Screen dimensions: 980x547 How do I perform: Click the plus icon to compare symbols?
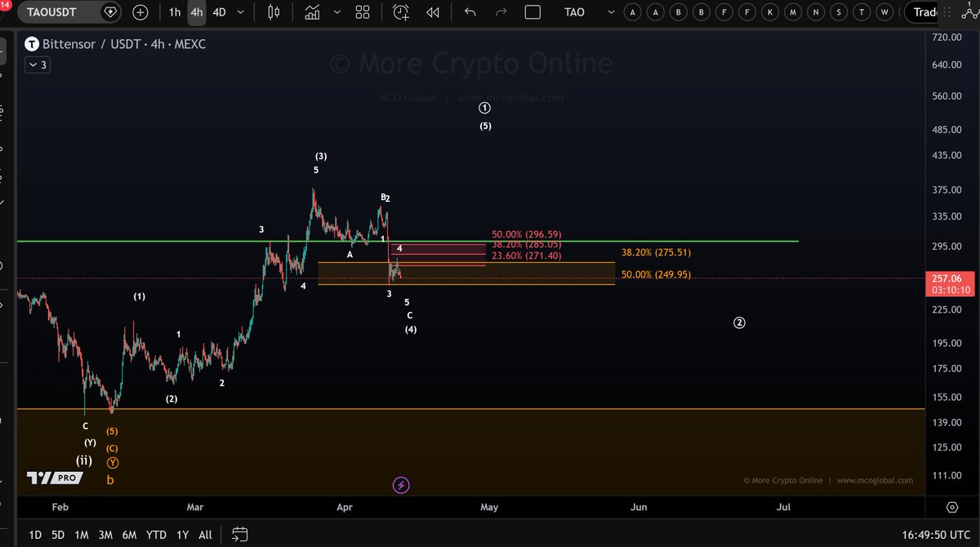pos(140,12)
